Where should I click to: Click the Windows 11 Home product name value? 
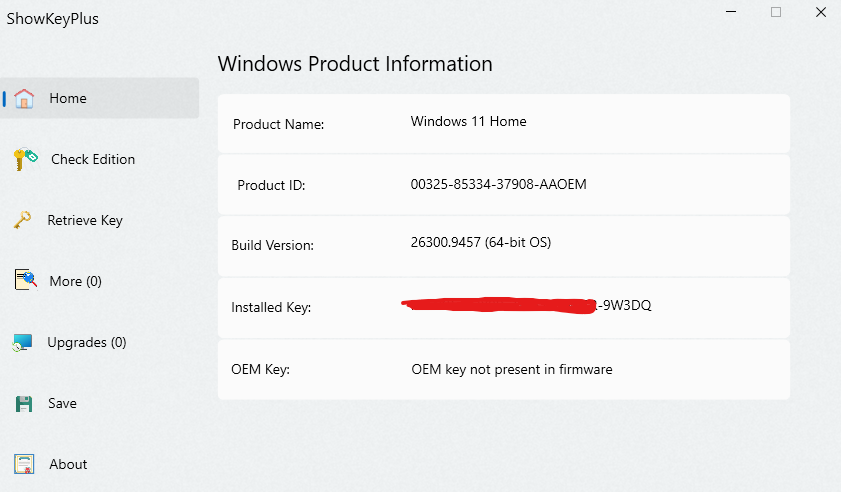(468, 122)
